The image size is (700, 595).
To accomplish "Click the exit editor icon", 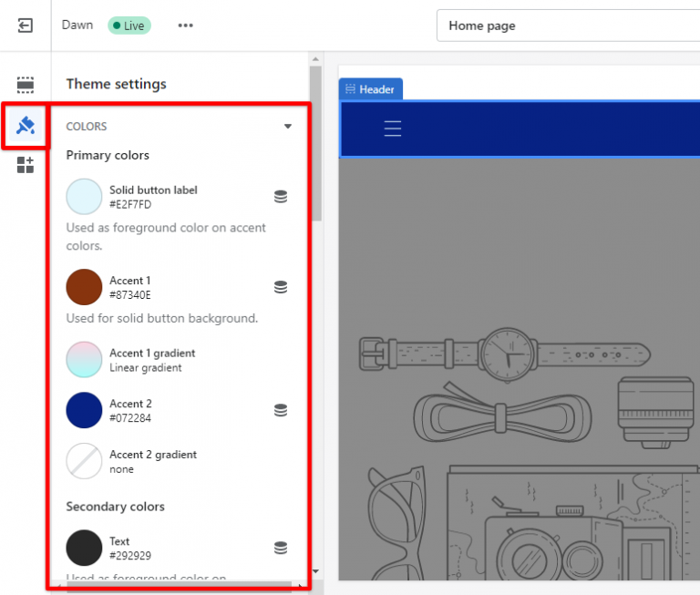I will (x=25, y=26).
